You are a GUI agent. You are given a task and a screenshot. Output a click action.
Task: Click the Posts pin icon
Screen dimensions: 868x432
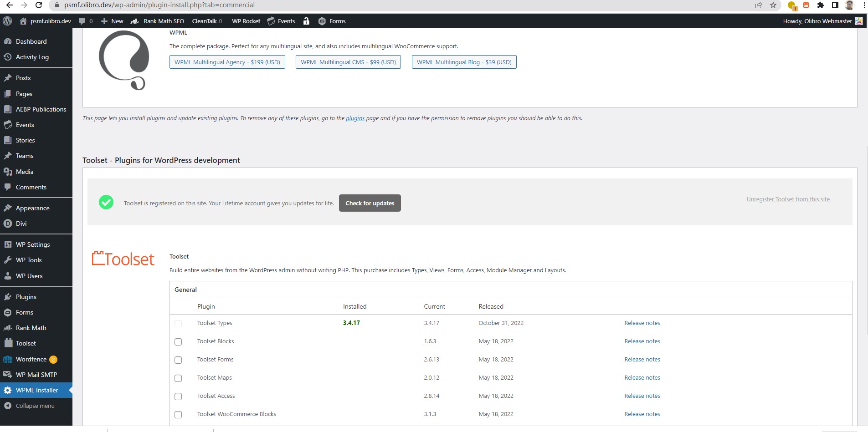pyautogui.click(x=8, y=78)
